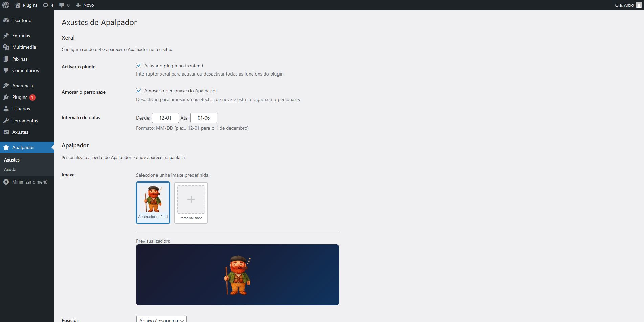Click the Ola, Anxo profile link
Screen dimensions: 644x322
click(624, 5)
